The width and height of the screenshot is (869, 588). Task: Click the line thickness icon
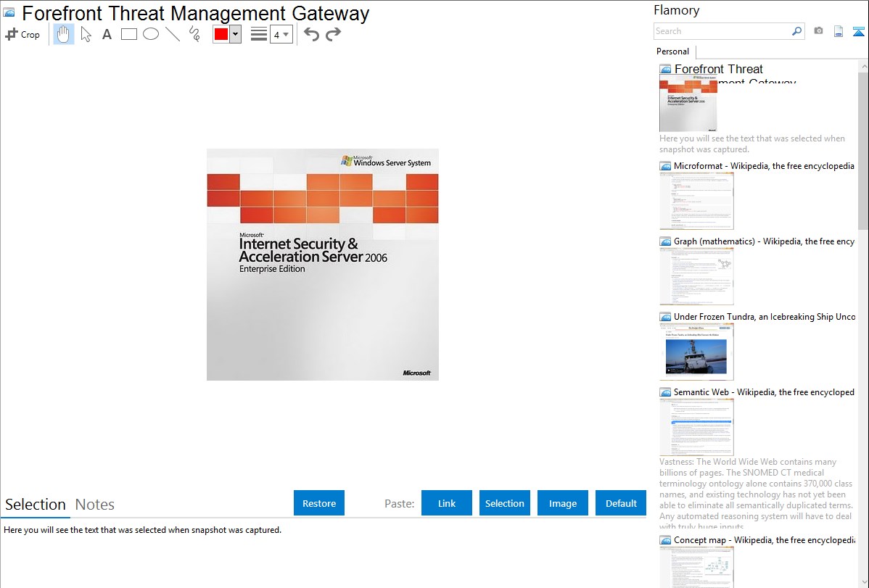tap(258, 34)
